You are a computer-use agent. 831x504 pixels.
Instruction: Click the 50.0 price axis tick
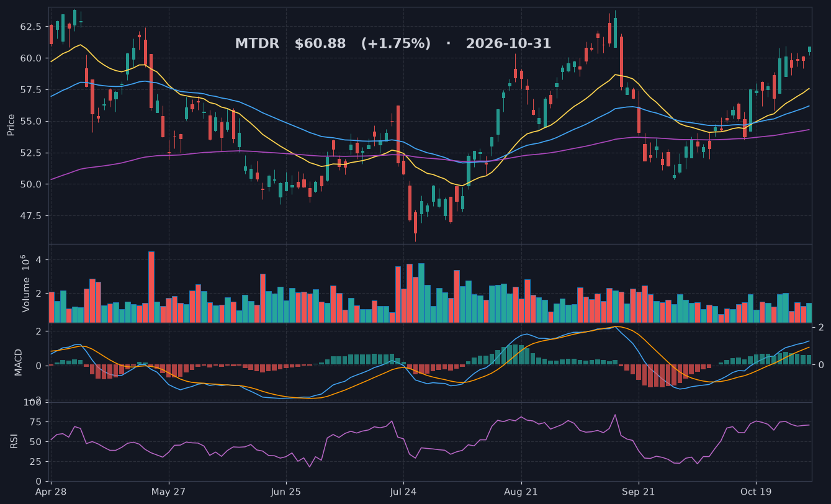[31, 184]
